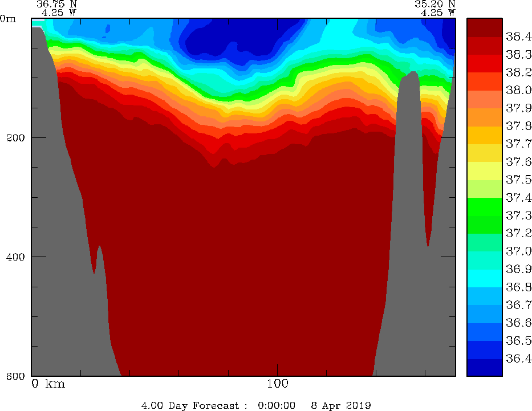Click the '8 Apr 2019' date text
This screenshot has height=411, width=532.
341,405
